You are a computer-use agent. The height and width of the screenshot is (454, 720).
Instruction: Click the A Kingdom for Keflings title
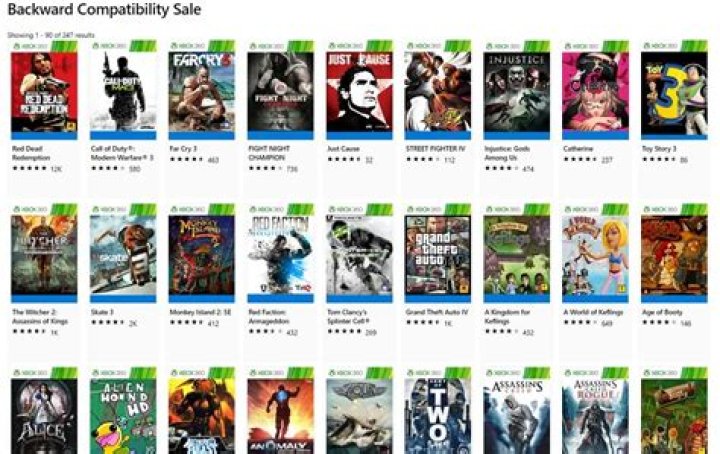coord(507,316)
